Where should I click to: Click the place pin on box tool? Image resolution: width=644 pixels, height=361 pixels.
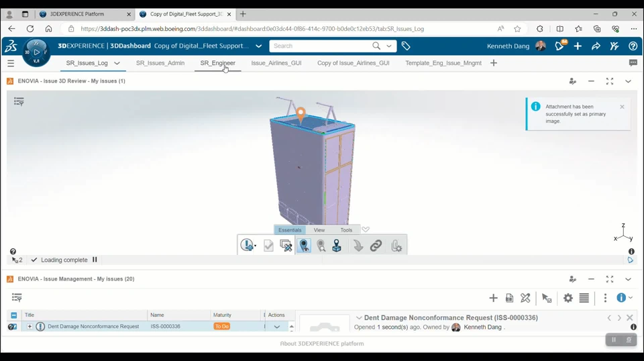tap(337, 246)
